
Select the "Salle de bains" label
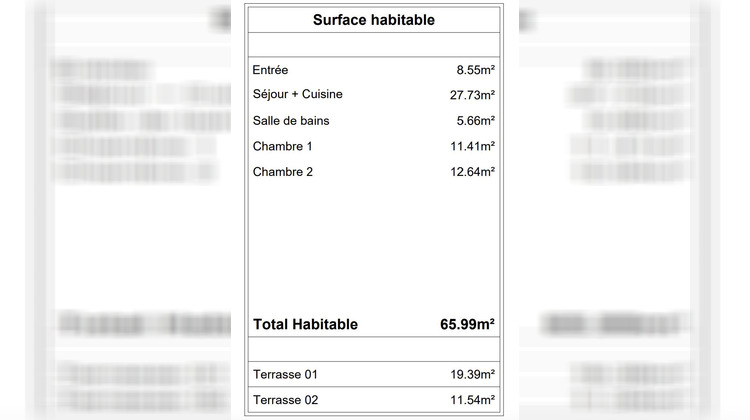[x=291, y=121]
